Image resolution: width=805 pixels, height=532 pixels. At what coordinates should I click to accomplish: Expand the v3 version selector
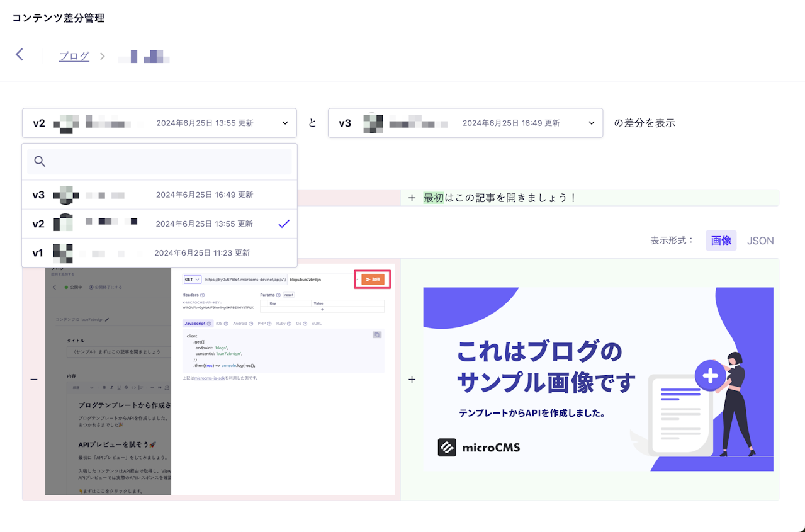[590, 122]
